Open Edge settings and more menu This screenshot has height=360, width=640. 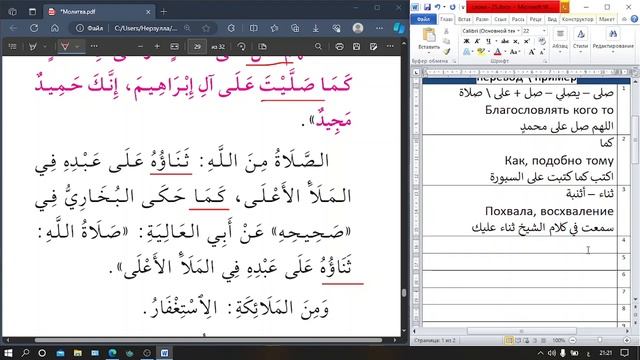[379, 28]
